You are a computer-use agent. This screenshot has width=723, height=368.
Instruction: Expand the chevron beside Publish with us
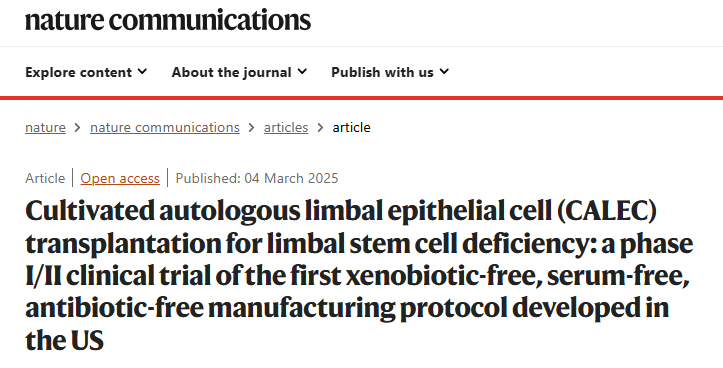click(444, 71)
